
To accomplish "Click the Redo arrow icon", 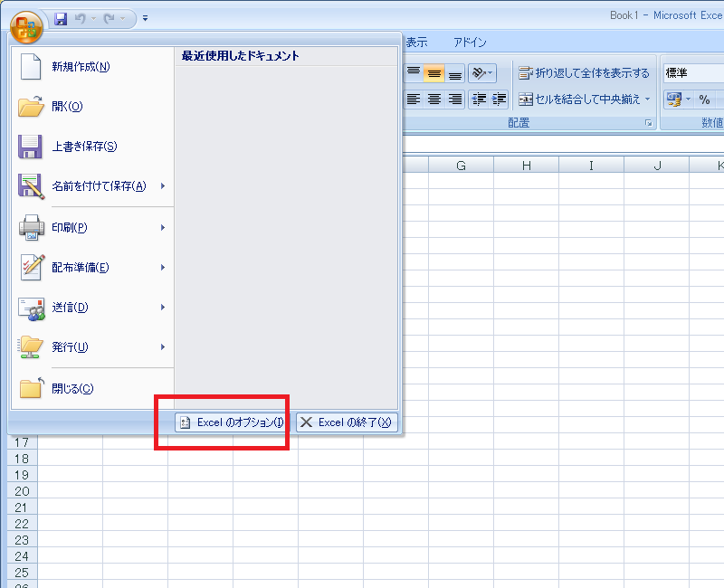I will tap(109, 18).
